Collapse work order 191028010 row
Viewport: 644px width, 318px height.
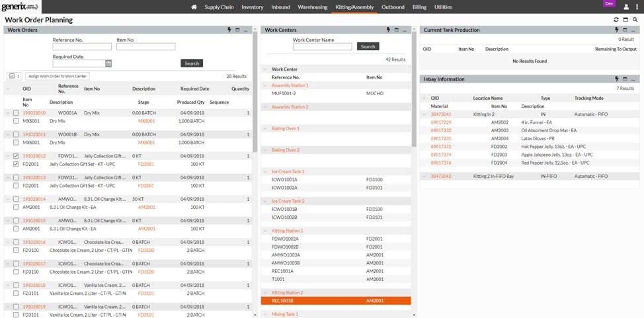pos(8,112)
